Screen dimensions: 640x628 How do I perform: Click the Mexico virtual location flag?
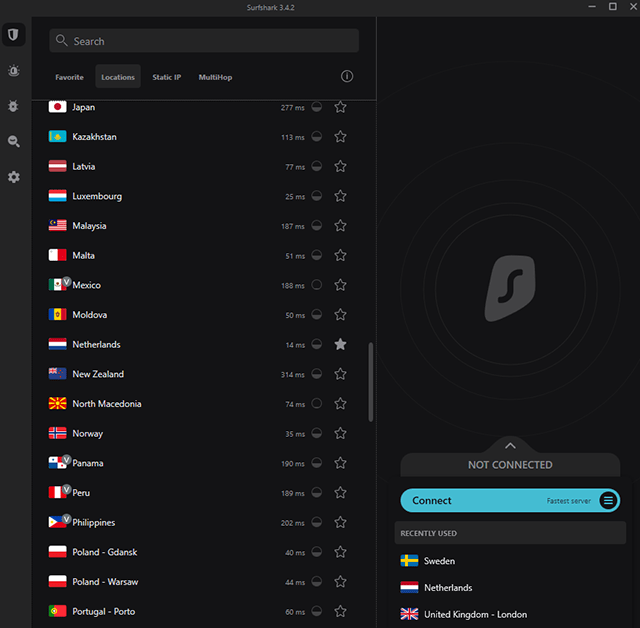[60, 284]
